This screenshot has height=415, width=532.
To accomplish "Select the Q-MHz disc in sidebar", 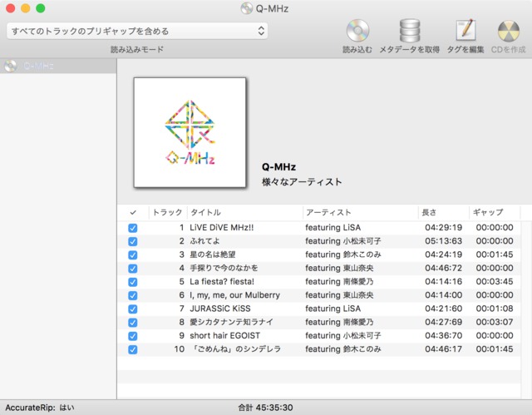I will click(38, 66).
